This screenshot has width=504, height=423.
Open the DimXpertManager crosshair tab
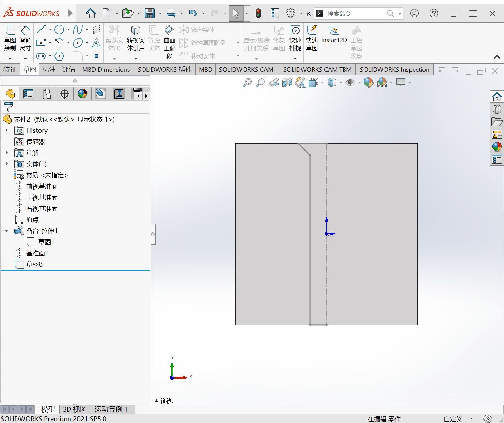[65, 94]
